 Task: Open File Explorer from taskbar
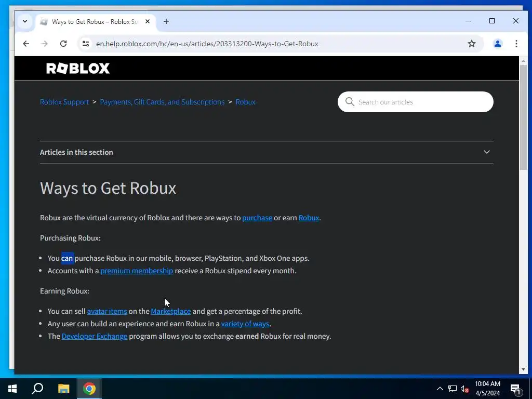click(x=63, y=389)
